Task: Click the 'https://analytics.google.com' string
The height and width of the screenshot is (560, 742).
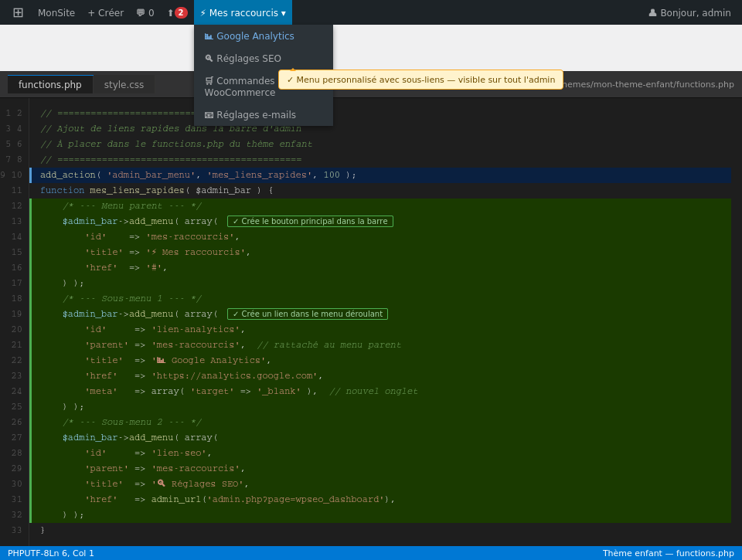Action: tap(234, 375)
